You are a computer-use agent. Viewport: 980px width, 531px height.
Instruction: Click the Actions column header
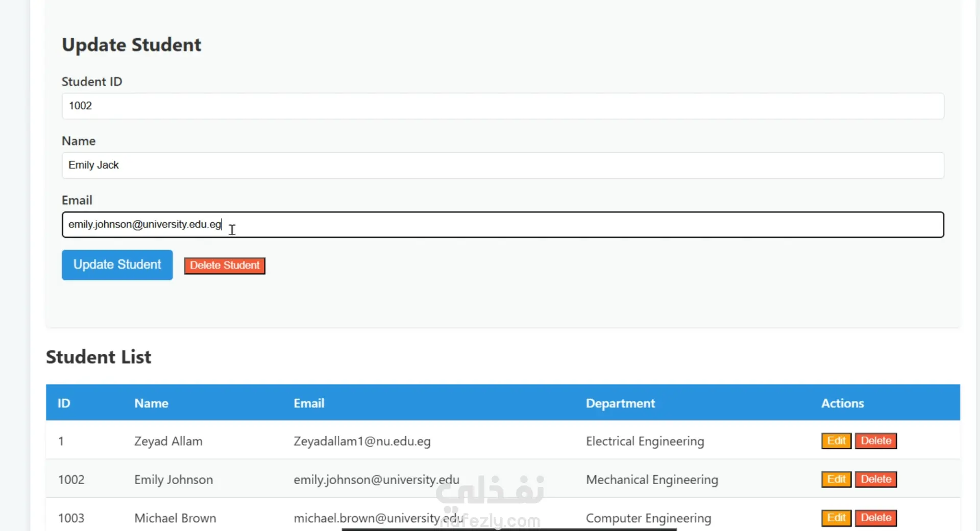point(842,403)
